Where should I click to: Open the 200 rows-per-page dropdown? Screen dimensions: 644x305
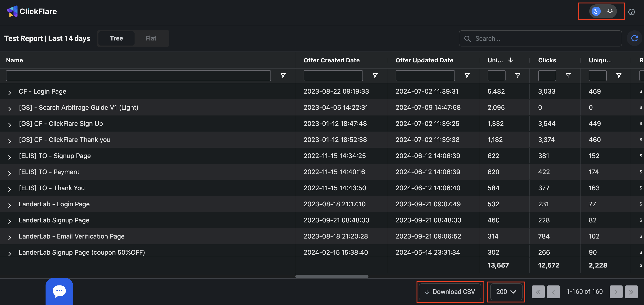pos(506,291)
